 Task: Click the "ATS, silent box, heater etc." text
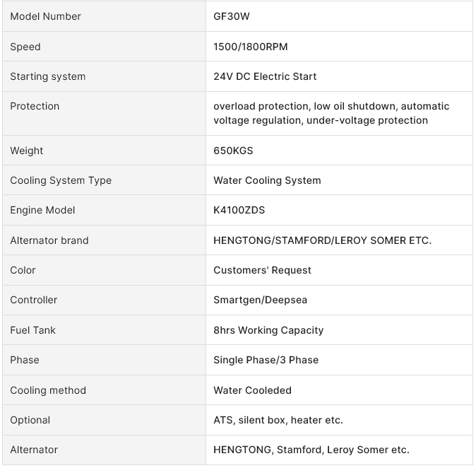[278, 420]
